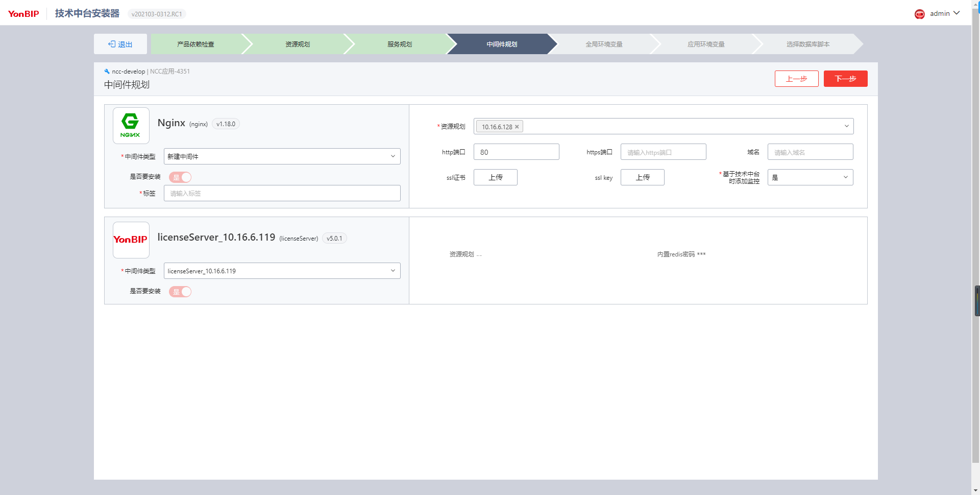
Task: Click the 退出 exit button
Action: point(120,44)
